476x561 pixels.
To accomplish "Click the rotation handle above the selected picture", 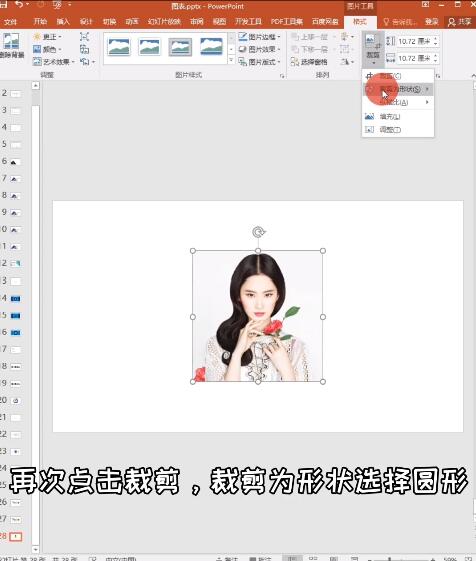I will point(258,232).
